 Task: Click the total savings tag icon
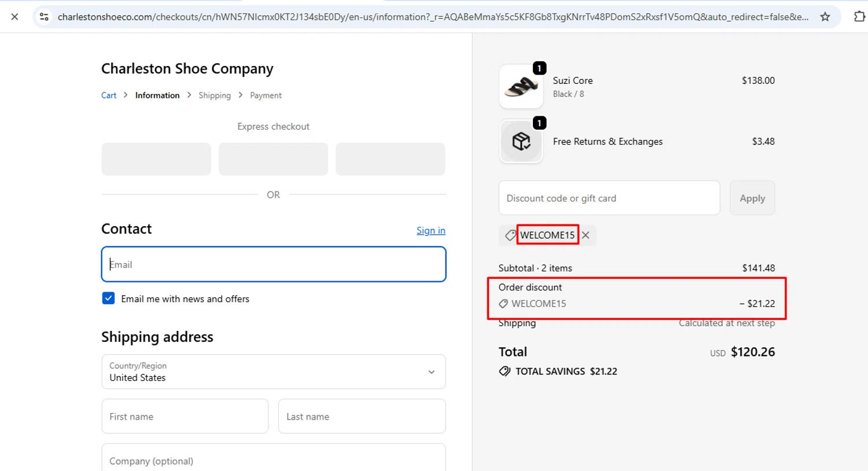click(x=505, y=371)
